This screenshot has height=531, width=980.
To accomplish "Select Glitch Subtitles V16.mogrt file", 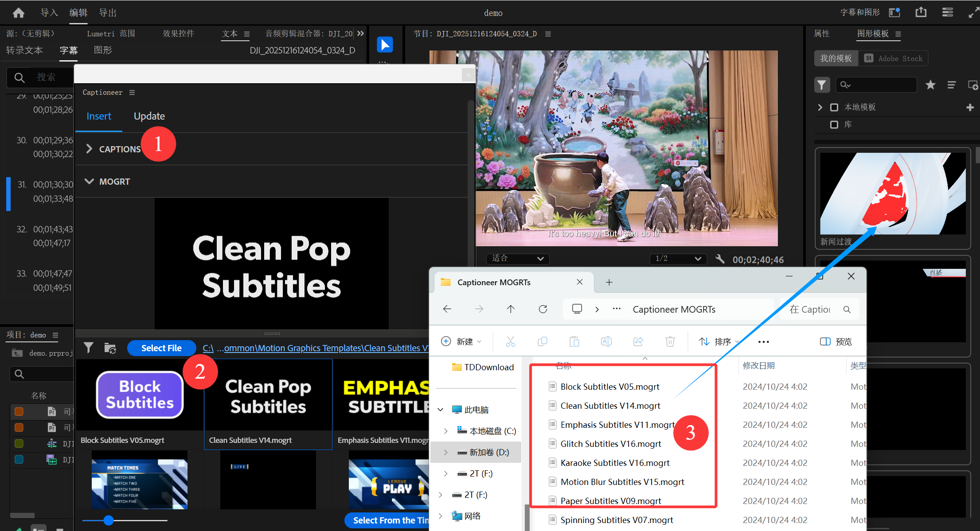I will (x=610, y=444).
